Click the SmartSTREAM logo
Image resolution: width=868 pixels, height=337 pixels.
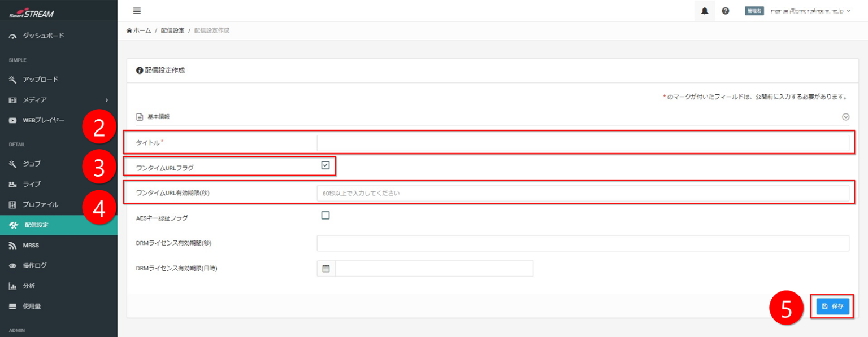tap(32, 14)
